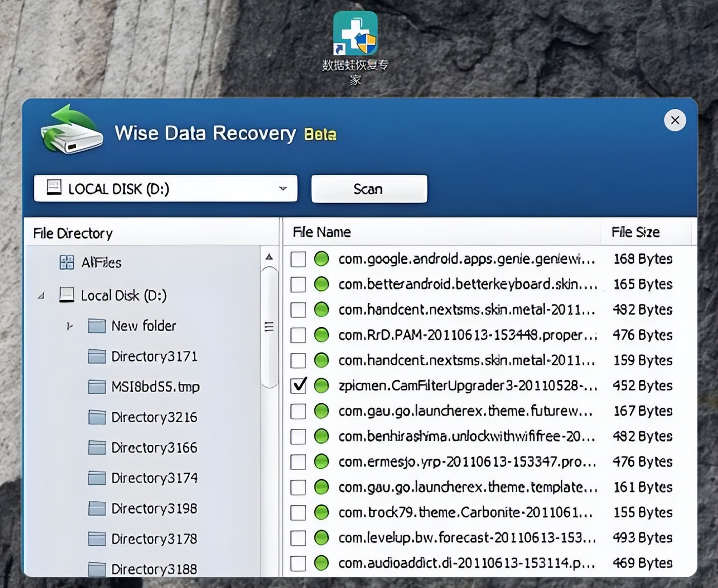Viewport: 718px width, 588px height.
Task: Click green status dot for com.benhirashima.unlockwithwififree file
Action: pyautogui.click(x=322, y=436)
